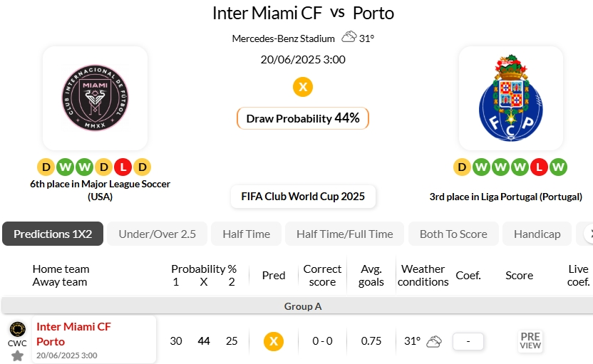593x364 pixels.
Task: Open the Inter Miami CF Porto match link
Action: [x=74, y=334]
